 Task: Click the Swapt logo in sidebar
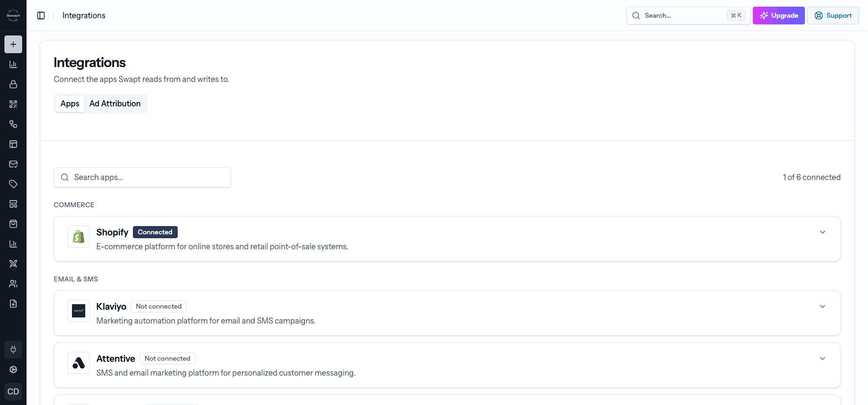[13, 16]
